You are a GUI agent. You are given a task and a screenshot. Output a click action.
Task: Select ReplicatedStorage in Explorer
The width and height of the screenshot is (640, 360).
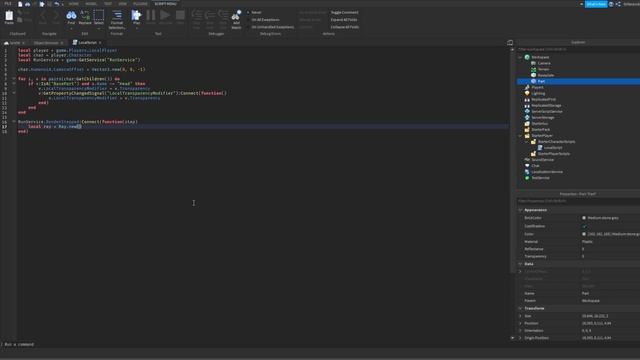point(546,105)
